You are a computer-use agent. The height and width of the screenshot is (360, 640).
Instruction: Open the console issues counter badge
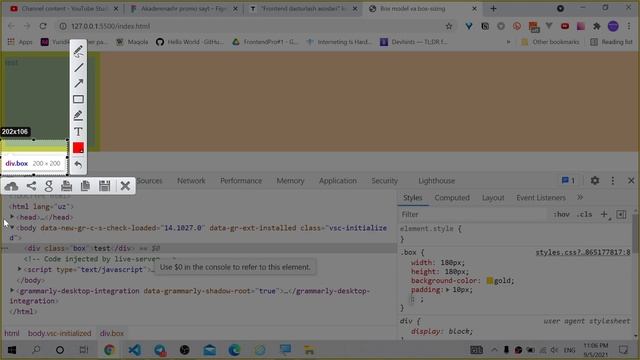[x=568, y=180]
